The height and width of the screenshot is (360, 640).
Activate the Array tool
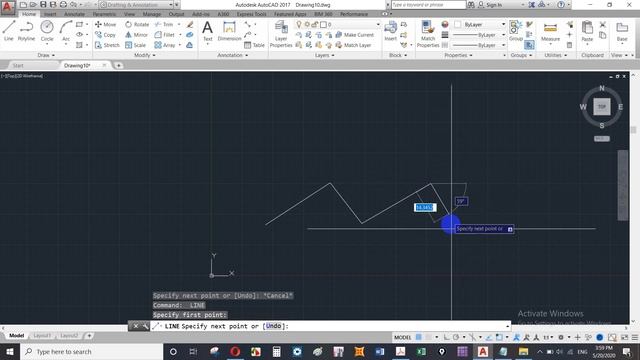point(165,45)
